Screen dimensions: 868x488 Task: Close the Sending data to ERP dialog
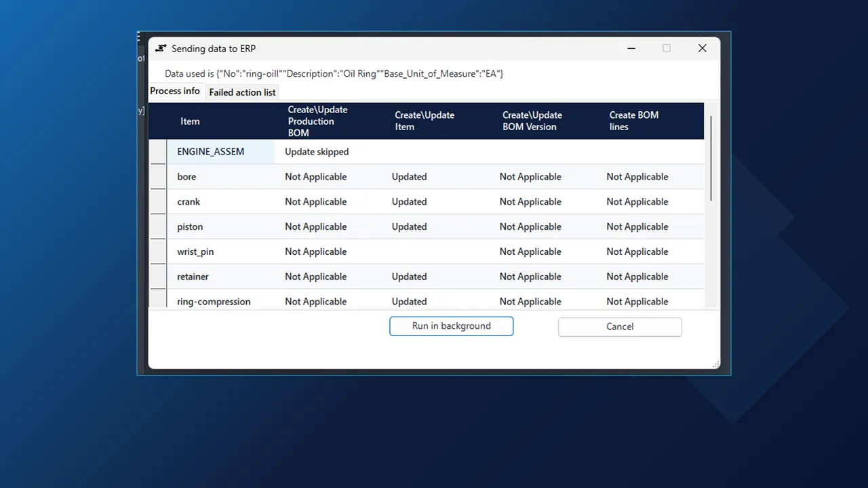pyautogui.click(x=703, y=48)
